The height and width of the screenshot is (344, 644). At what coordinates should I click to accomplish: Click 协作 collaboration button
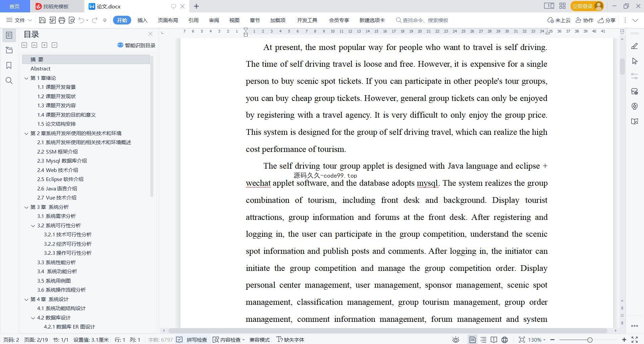pyautogui.click(x=585, y=20)
